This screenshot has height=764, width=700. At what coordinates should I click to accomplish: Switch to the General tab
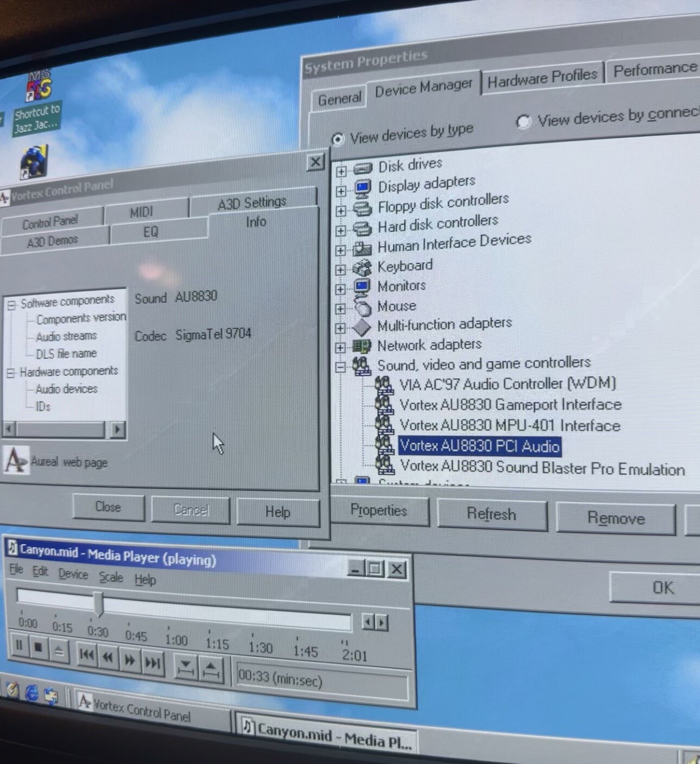point(340,99)
